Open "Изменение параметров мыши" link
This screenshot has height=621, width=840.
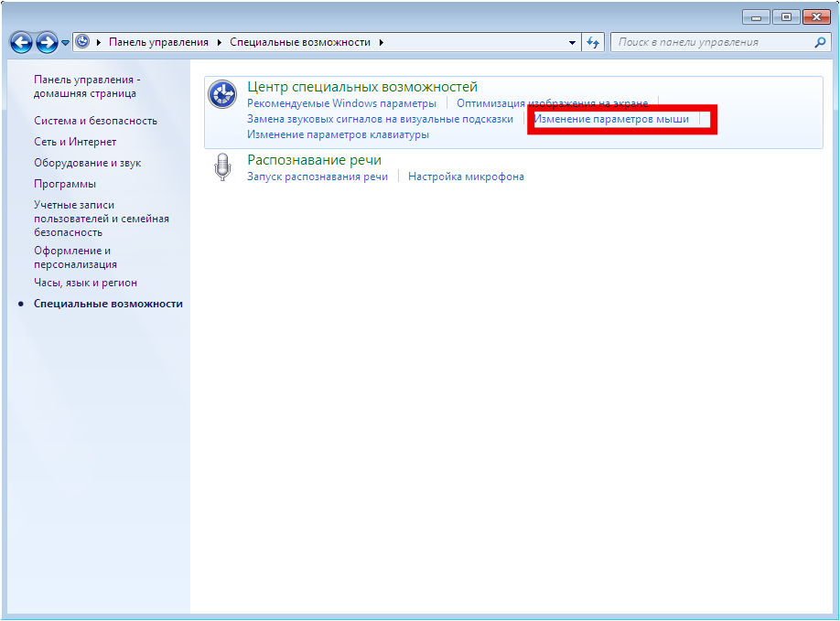click(x=611, y=119)
